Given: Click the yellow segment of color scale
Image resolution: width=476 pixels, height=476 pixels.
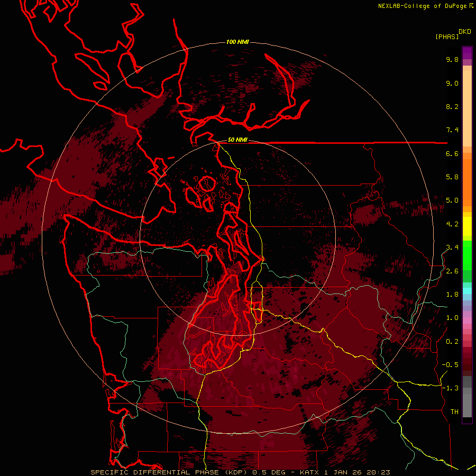Looking at the screenshot, I should click(x=467, y=226).
